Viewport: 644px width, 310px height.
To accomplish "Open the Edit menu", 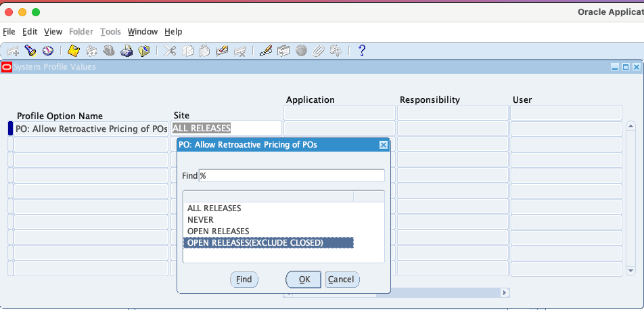I will coord(30,32).
